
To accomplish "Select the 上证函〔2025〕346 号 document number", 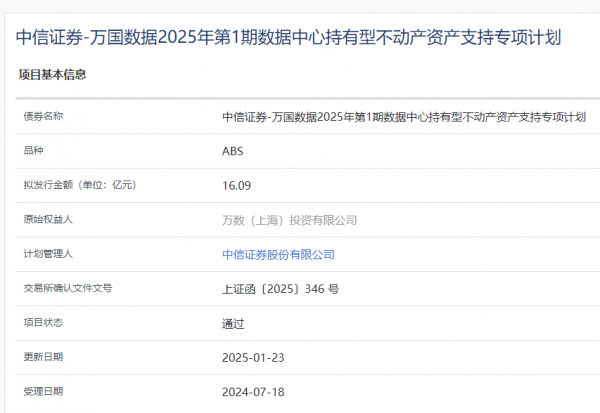I will coord(280,289).
